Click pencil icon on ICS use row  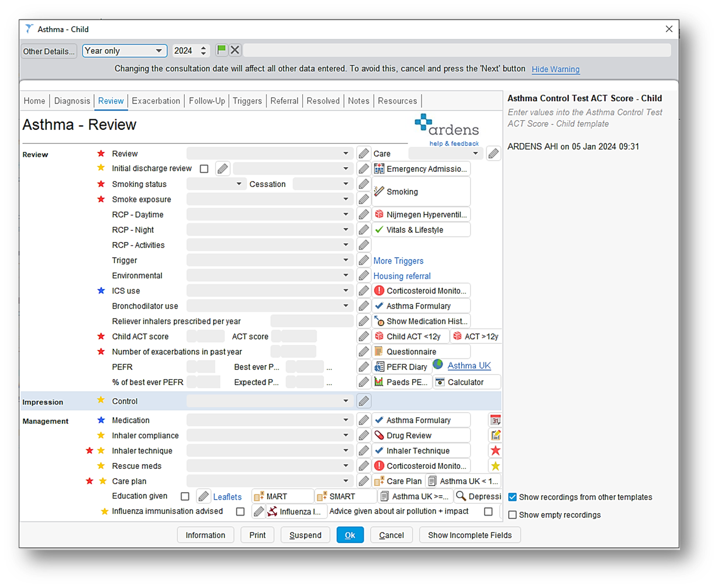[364, 290]
